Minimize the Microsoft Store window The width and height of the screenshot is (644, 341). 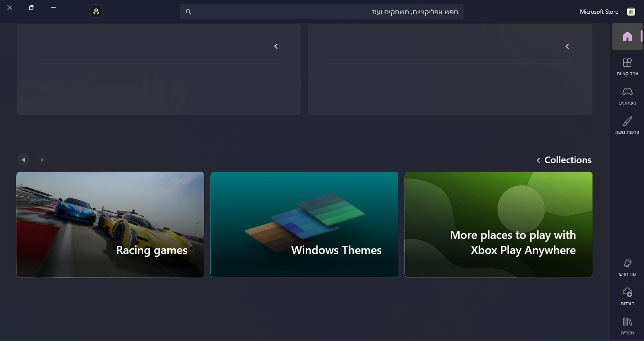pos(53,8)
